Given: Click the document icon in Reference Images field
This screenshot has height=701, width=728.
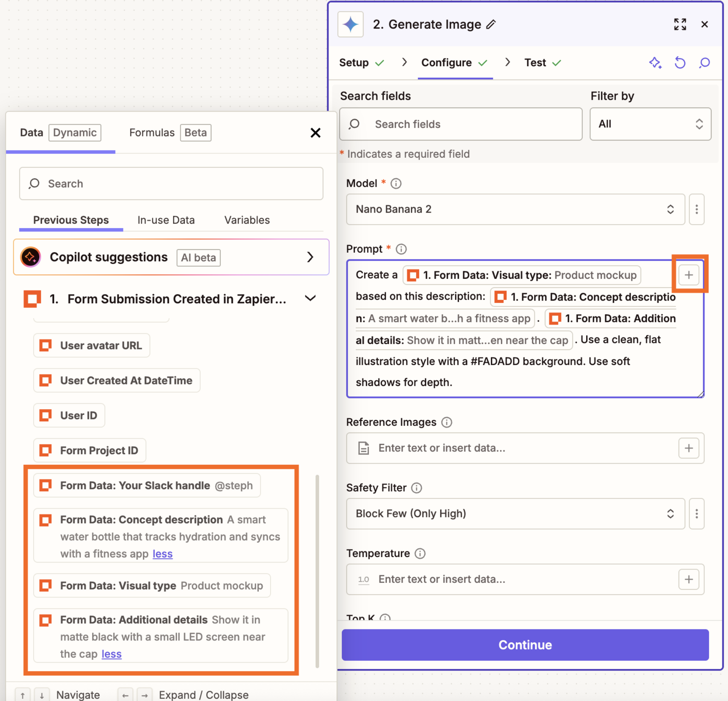Looking at the screenshot, I should pyautogui.click(x=363, y=448).
